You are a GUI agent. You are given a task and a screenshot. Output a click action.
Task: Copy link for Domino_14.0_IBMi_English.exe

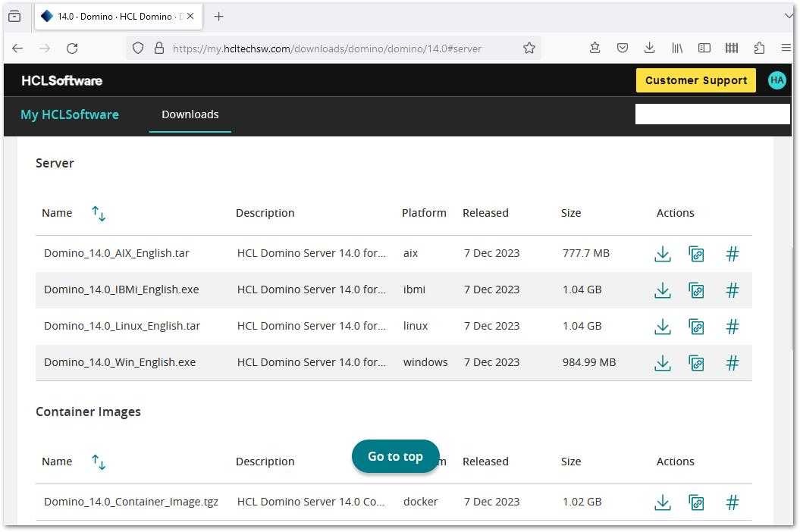(x=696, y=290)
